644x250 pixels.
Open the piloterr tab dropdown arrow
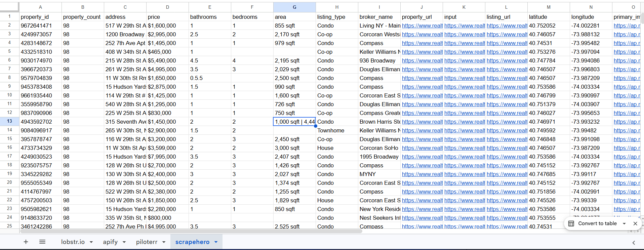pos(164,242)
